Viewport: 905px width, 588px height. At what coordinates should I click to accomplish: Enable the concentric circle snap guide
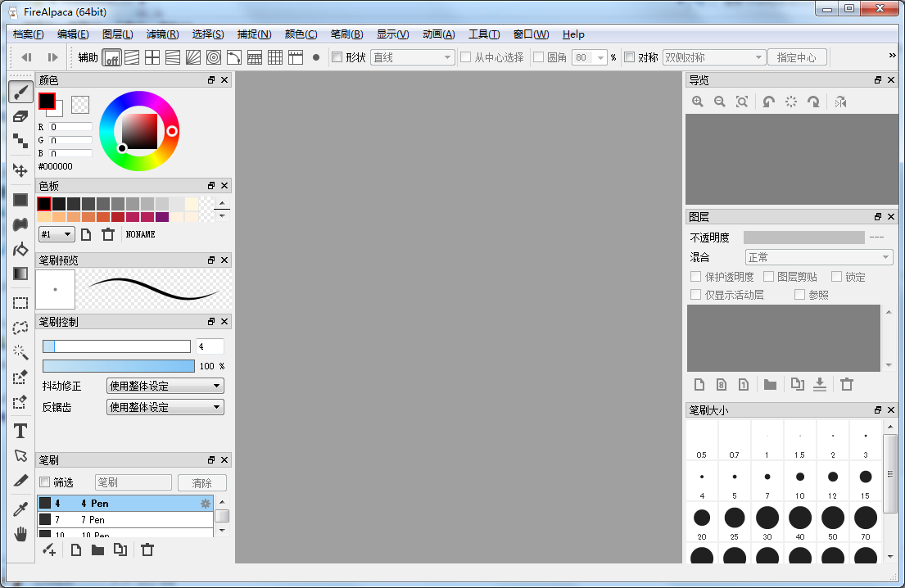(213, 57)
